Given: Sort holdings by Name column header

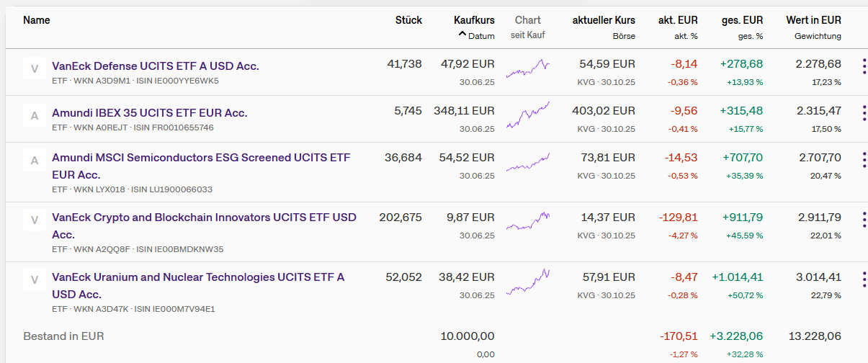Looking at the screenshot, I should [37, 20].
